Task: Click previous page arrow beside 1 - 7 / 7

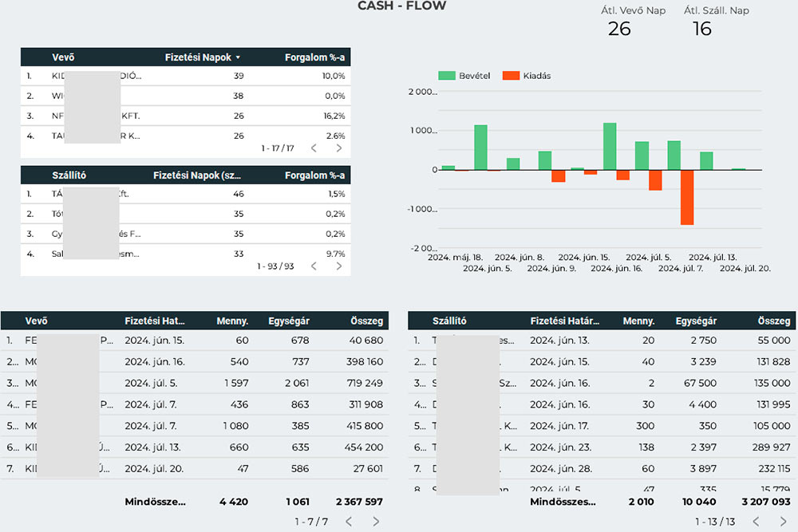Action: click(348, 522)
